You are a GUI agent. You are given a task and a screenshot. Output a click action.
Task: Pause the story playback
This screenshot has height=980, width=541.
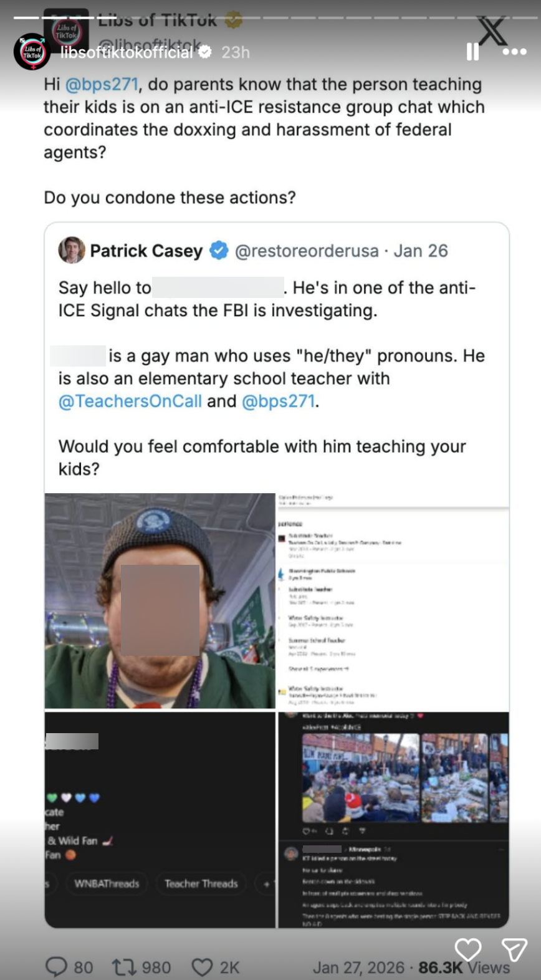472,52
